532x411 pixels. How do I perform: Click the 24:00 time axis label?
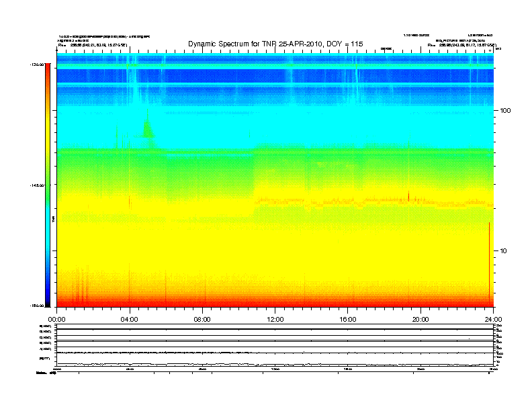point(493,320)
